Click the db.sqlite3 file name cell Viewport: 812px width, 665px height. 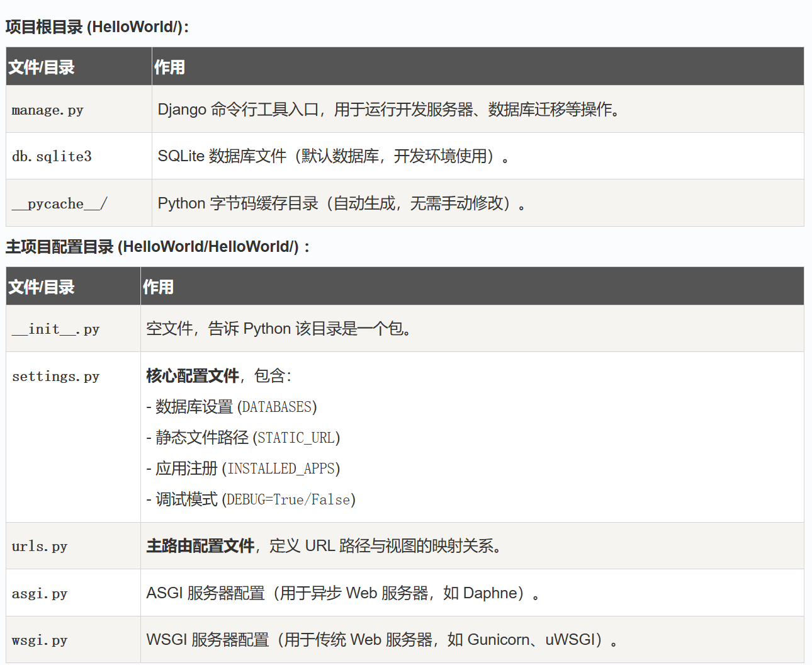[x=52, y=157]
